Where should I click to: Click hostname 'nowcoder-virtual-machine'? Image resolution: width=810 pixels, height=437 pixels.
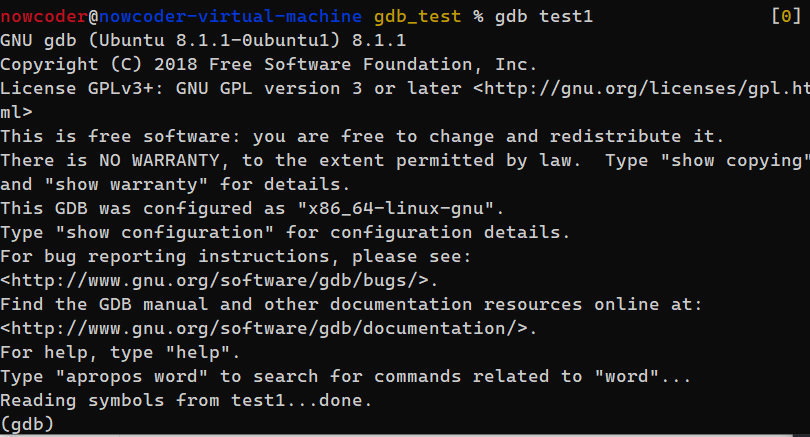[230, 17]
